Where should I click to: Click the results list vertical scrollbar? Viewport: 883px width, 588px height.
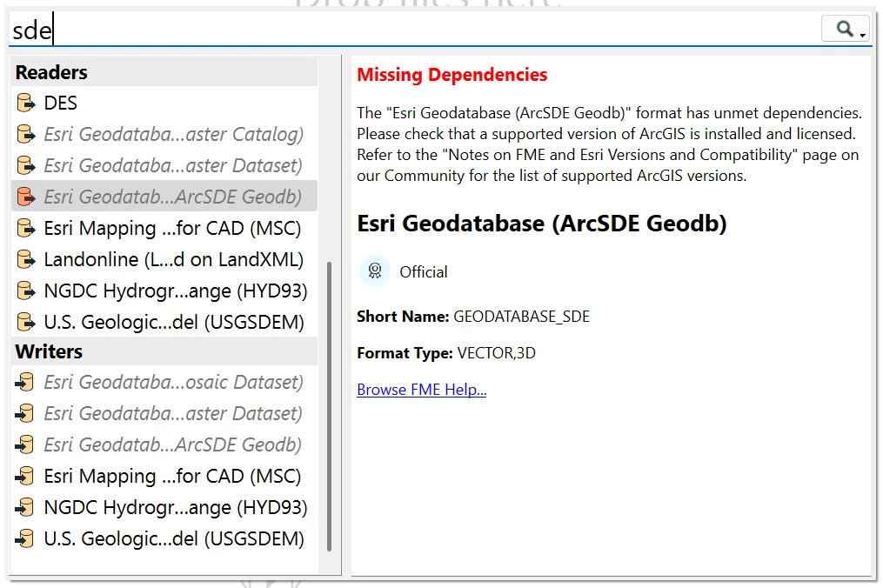click(x=330, y=406)
